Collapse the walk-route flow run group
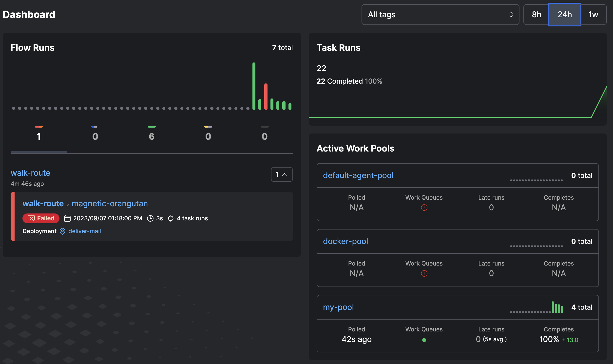Image resolution: width=613 pixels, height=364 pixels. coord(282,174)
